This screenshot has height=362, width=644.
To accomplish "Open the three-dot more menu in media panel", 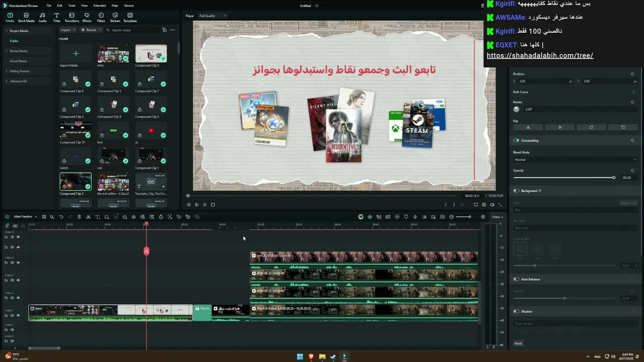I will tap(173, 30).
